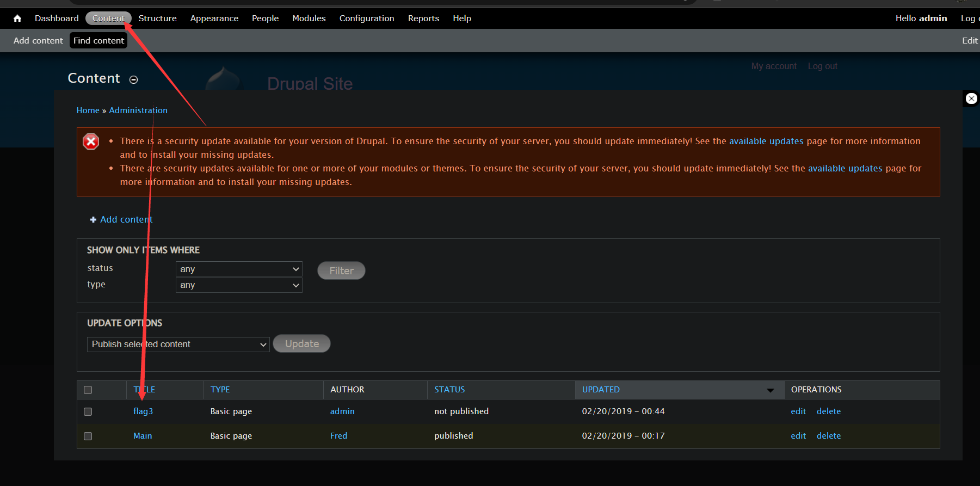
Task: Click edit link for flag3 row
Action: (x=798, y=411)
